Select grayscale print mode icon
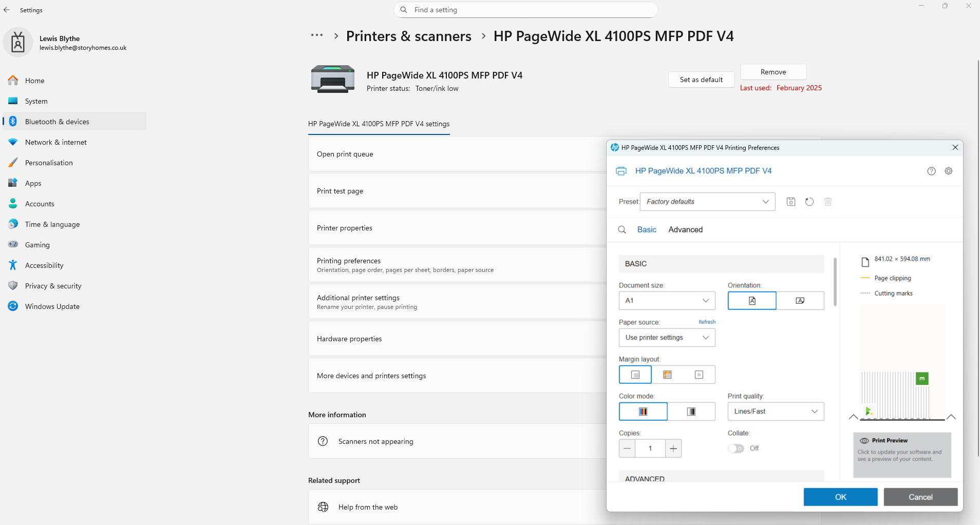980x525 pixels. [691, 412]
